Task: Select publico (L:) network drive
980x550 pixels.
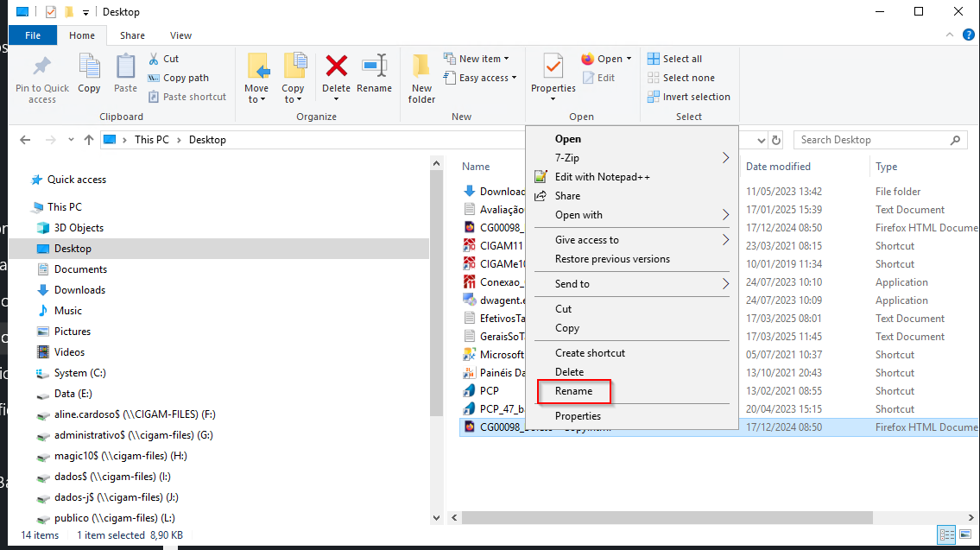Action: tap(114, 518)
